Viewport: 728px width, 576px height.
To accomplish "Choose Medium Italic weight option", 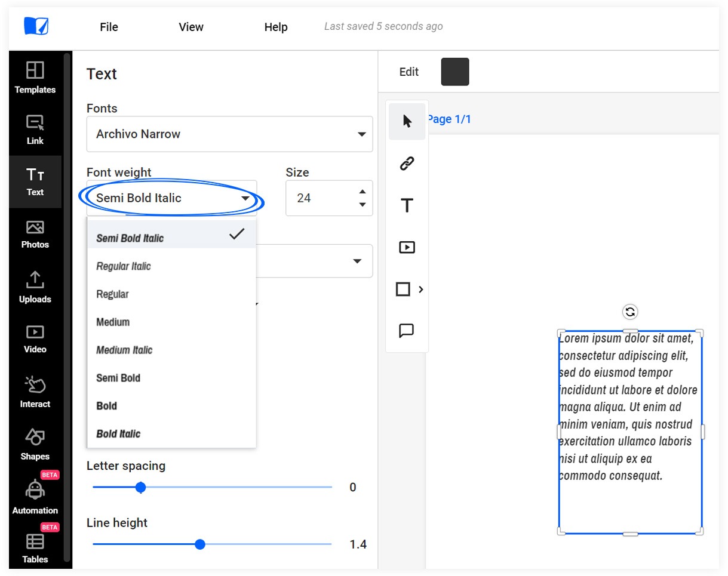I will 172,350.
